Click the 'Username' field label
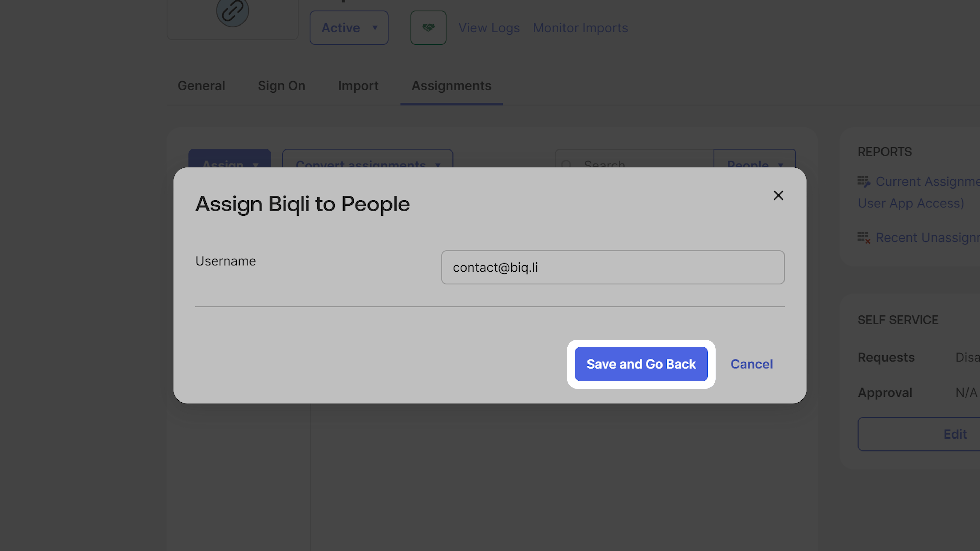This screenshot has width=980, height=551. pyautogui.click(x=226, y=261)
